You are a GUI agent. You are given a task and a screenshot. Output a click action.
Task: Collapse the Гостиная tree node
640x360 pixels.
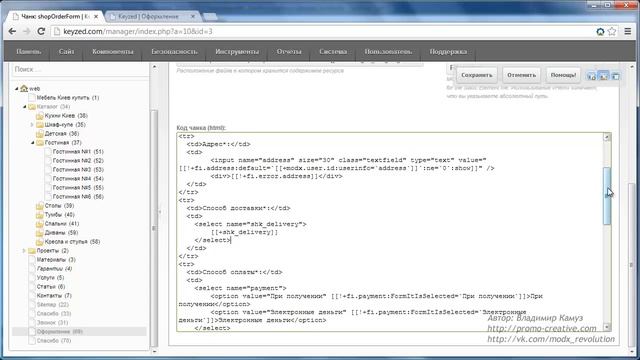tap(32, 142)
